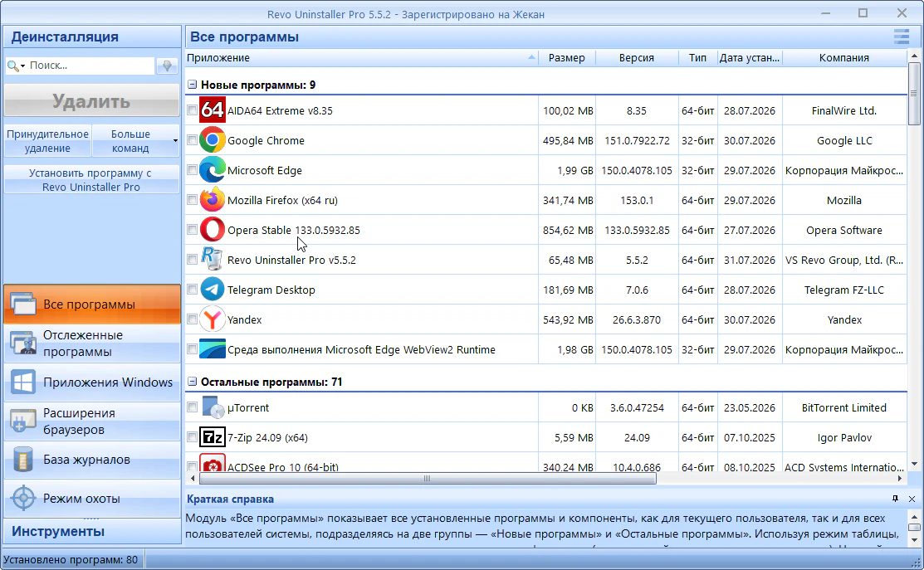Image resolution: width=924 pixels, height=570 pixels.
Task: Click the Удалить button
Action: tap(92, 101)
